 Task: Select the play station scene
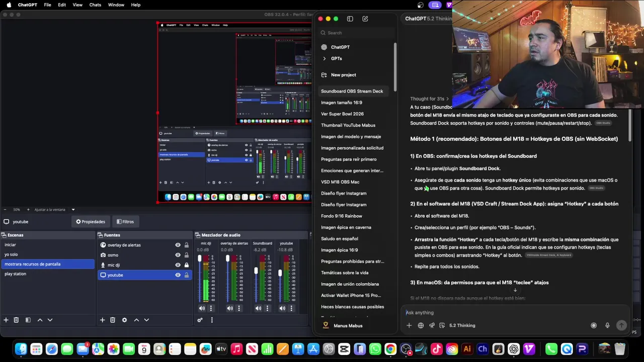point(48,274)
